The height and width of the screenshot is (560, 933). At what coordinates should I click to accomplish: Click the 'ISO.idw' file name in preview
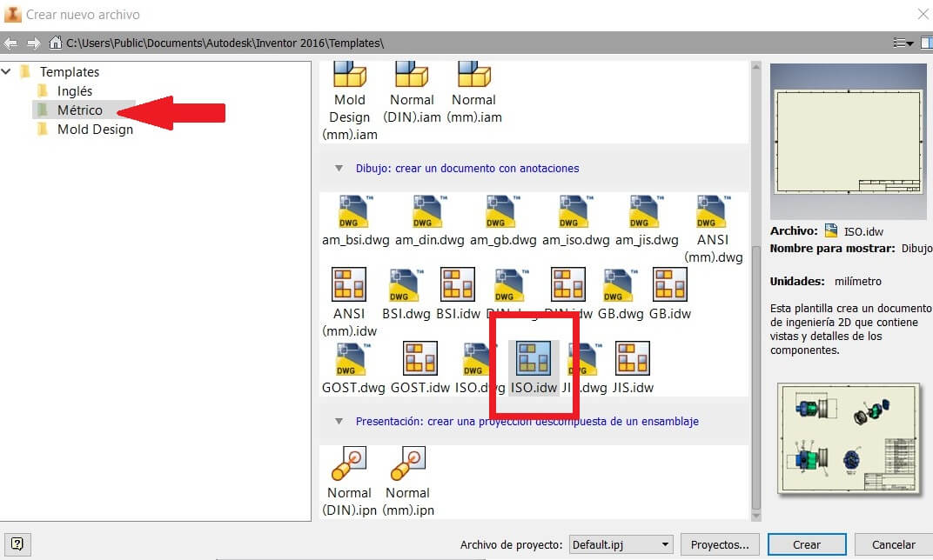[x=863, y=231]
